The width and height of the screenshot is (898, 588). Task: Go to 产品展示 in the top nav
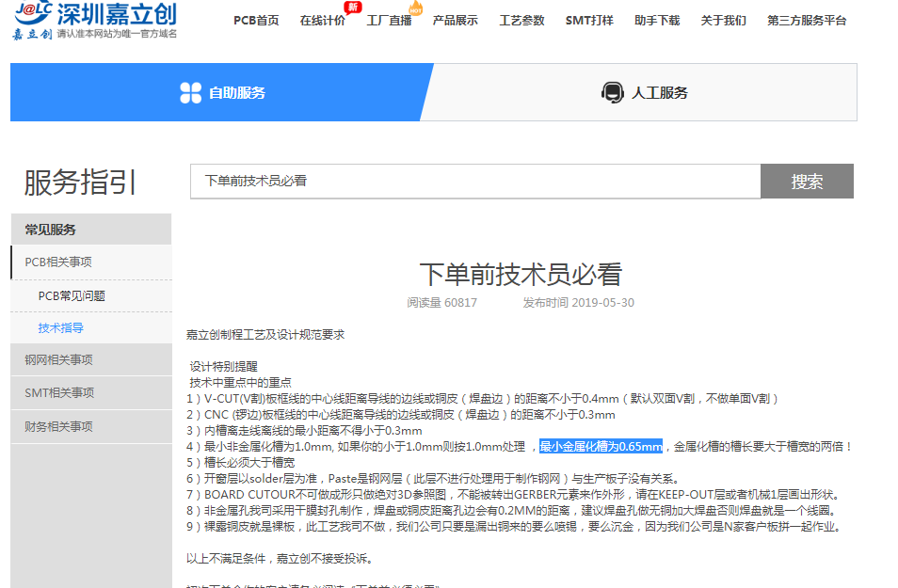(455, 21)
